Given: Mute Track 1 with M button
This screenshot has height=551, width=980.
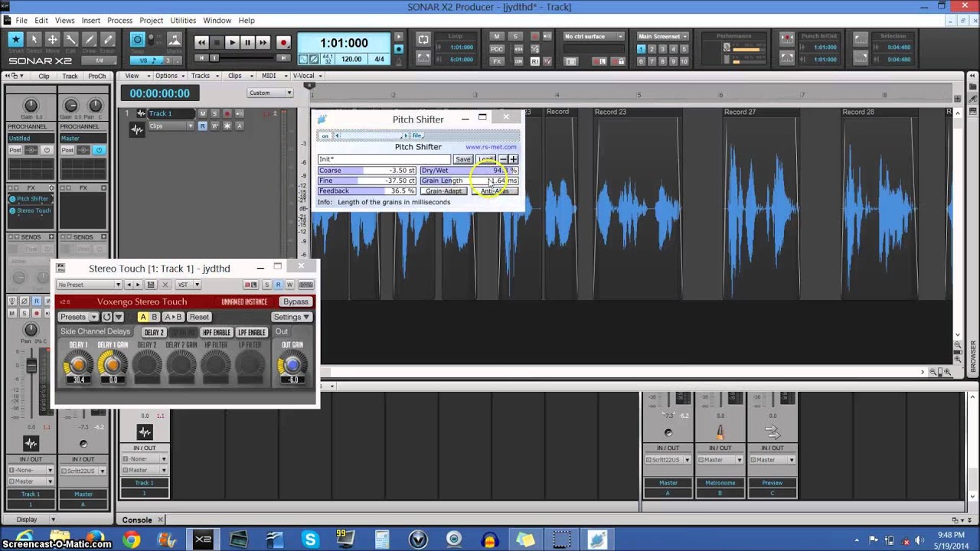Looking at the screenshot, I should [203, 113].
